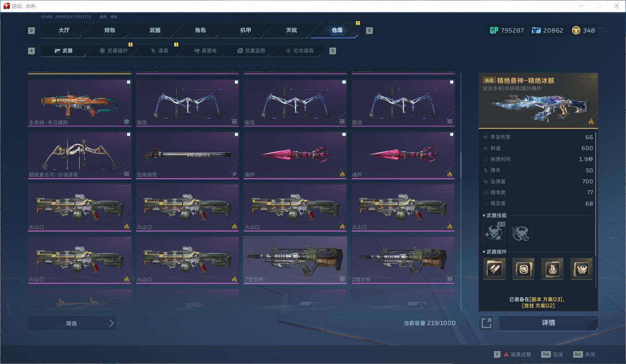Image resolution: width=626 pixels, height=364 pixels.
Task: Open the 武器蓝图 sub-tab
Action: tap(251, 51)
